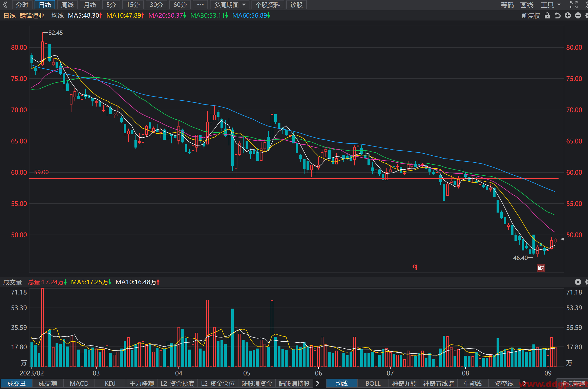Select the 陆股通持股 indicator tab
588x389 pixels.
tap(294, 384)
